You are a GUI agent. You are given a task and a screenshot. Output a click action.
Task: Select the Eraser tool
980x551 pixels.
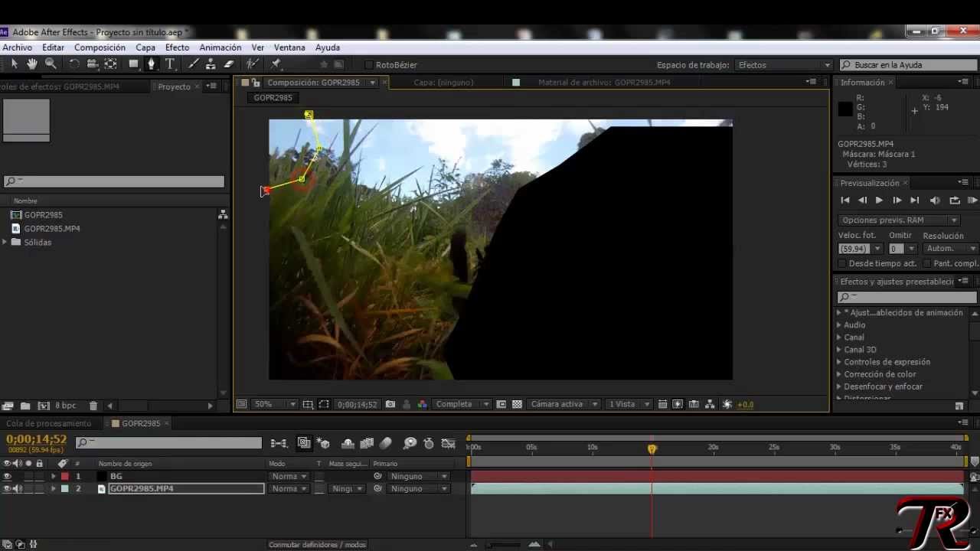(228, 64)
